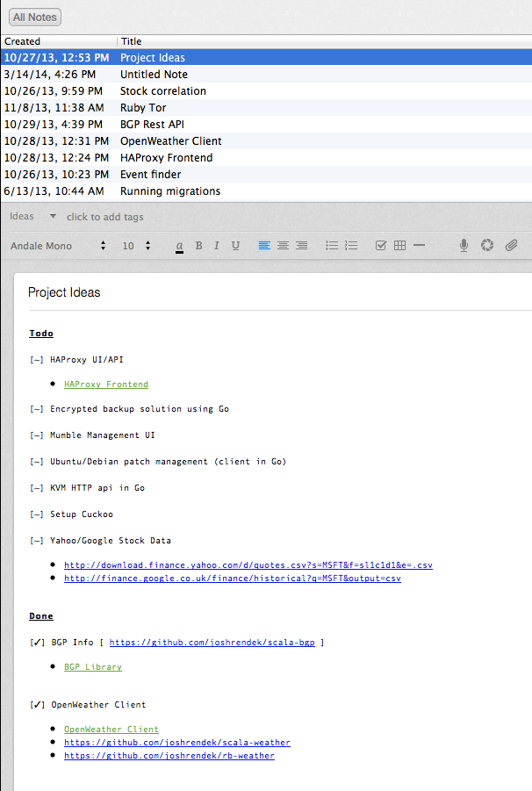The width and height of the screenshot is (532, 791).
Task: Select the Untitled Note row
Action: tap(266, 74)
